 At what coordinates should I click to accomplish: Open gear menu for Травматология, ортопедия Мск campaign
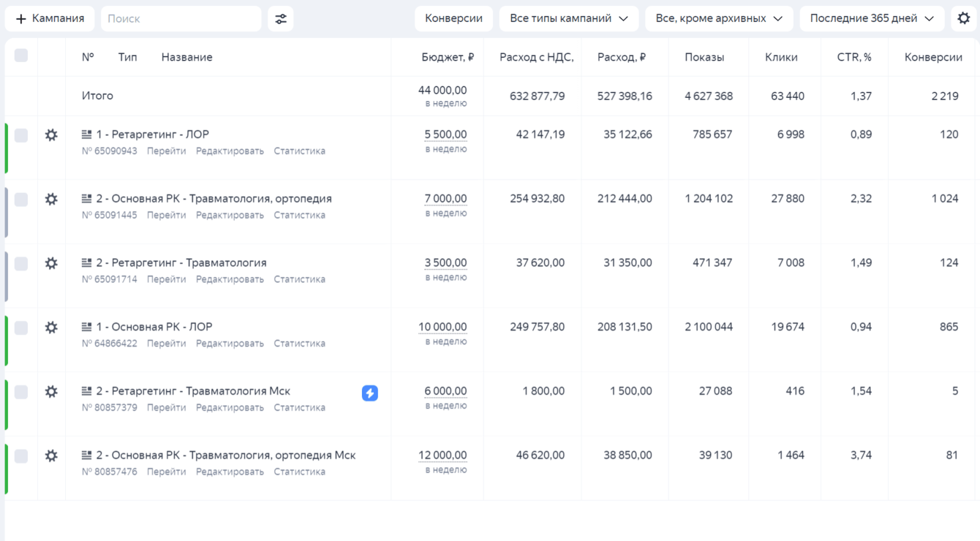click(51, 455)
